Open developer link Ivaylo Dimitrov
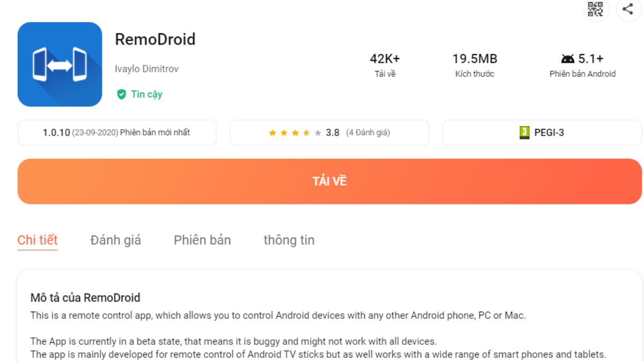Image resolution: width=644 pixels, height=362 pixels. click(x=148, y=69)
